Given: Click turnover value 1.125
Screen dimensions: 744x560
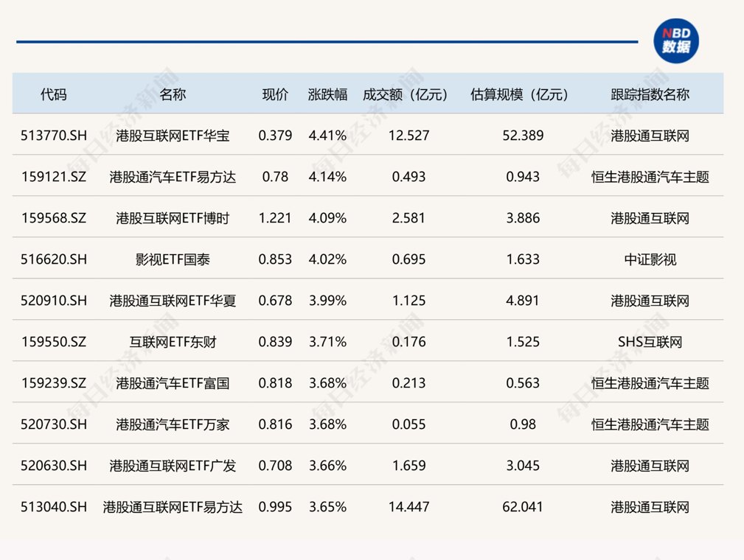Looking at the screenshot, I should point(409,301).
